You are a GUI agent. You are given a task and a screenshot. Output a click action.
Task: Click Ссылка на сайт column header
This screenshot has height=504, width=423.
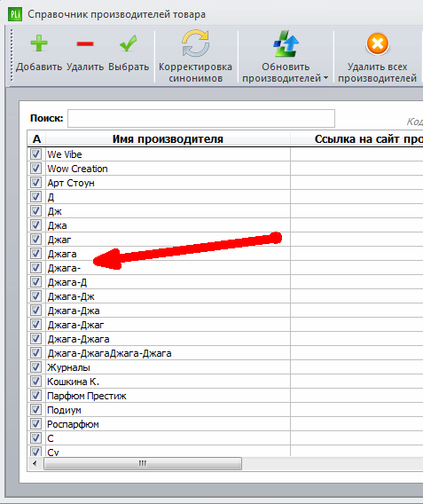point(356,138)
